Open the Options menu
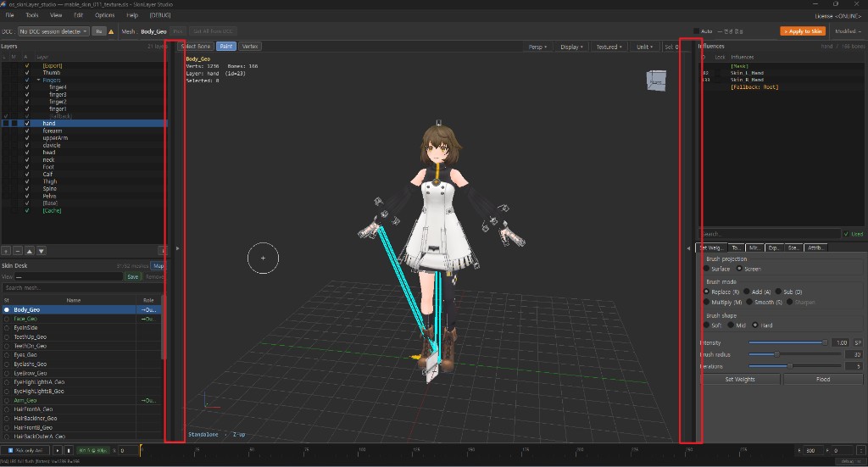Screen dimensions: 868x467 click(104, 15)
